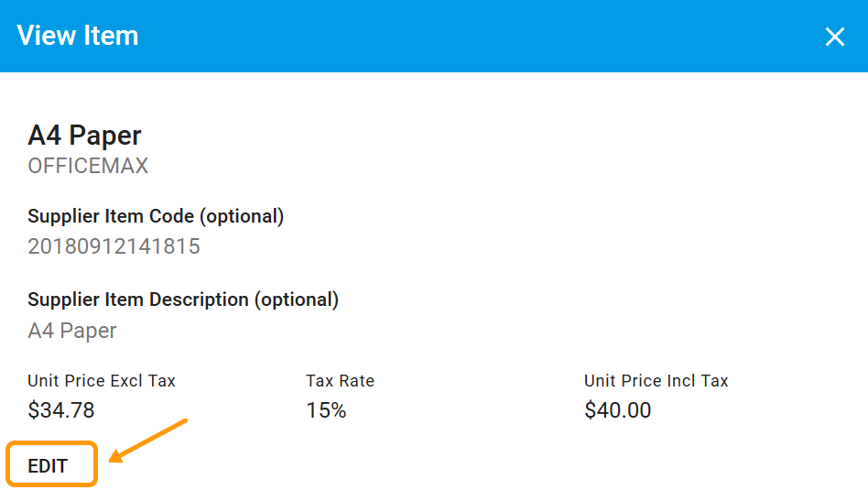Click the orange arrow pointing at EDIT
The height and width of the screenshot is (501, 868).
click(149, 439)
